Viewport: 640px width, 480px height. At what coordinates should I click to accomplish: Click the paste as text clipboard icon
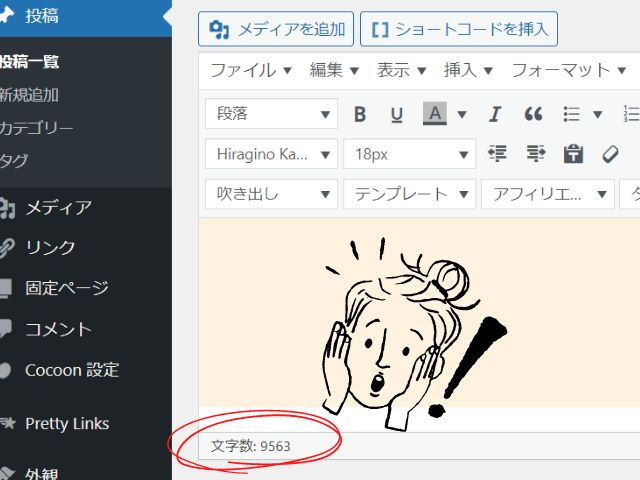pos(573,154)
